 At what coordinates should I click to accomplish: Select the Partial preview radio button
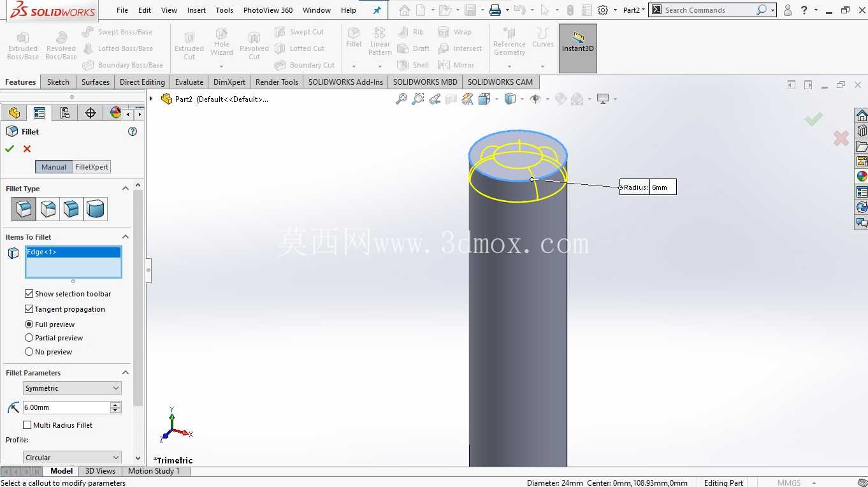(x=29, y=338)
